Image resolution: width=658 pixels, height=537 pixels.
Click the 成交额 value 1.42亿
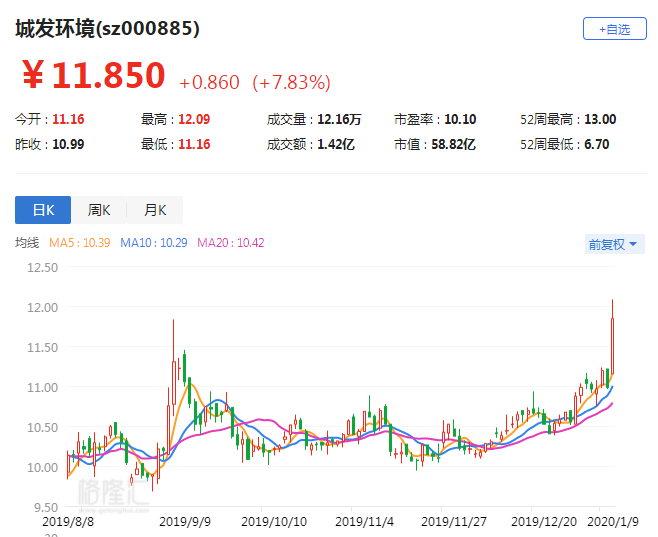pyautogui.click(x=336, y=144)
